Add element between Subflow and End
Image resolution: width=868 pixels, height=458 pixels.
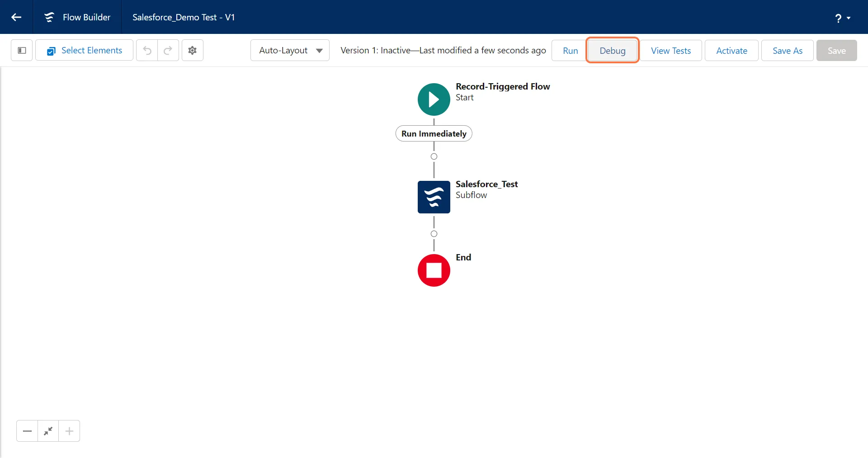pos(434,234)
